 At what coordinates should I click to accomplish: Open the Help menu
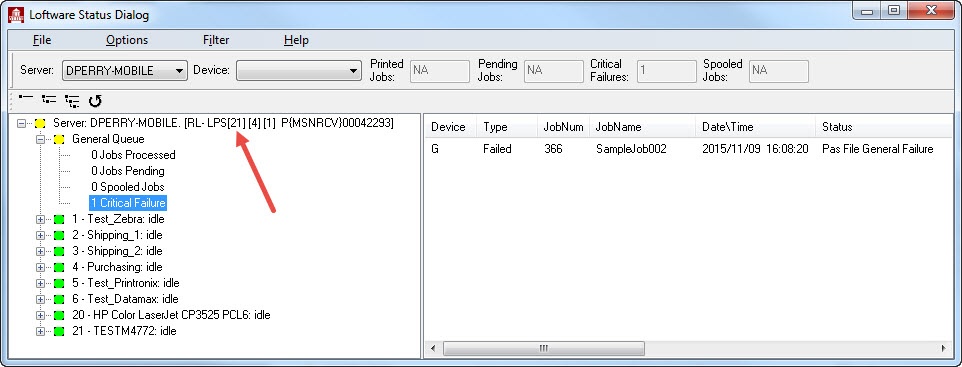pyautogui.click(x=296, y=40)
